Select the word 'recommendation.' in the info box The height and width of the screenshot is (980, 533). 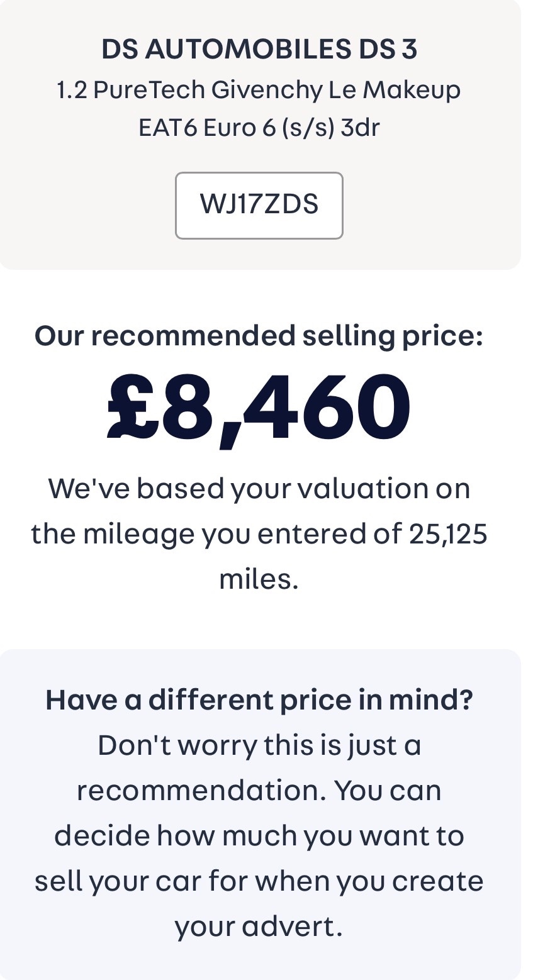201,790
